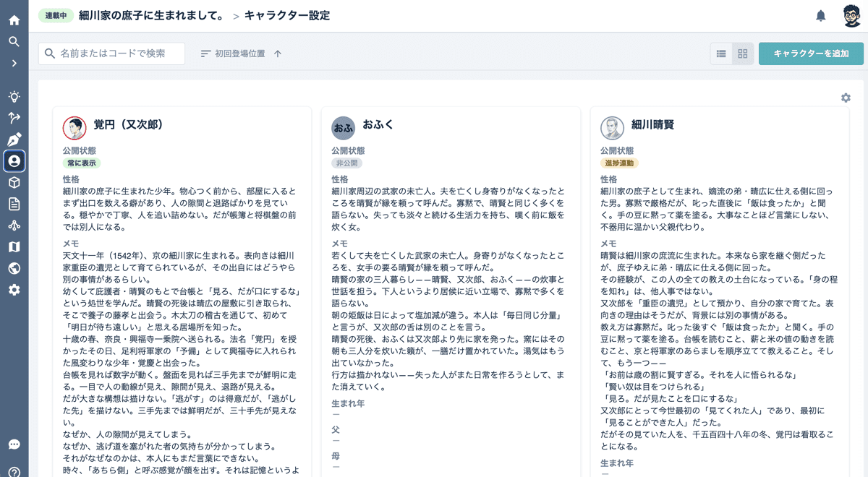The height and width of the screenshot is (477, 868).
Task: Click 性格 heading on おふく card
Action: coord(340,179)
